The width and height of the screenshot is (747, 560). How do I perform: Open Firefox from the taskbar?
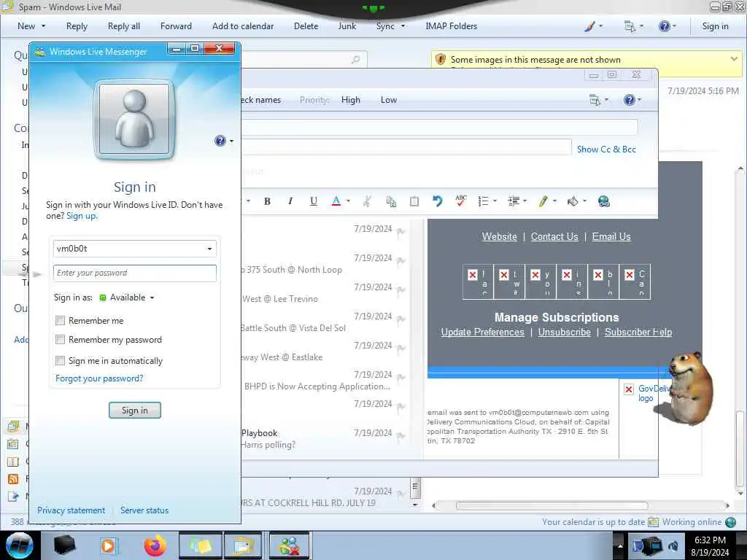pyautogui.click(x=155, y=545)
